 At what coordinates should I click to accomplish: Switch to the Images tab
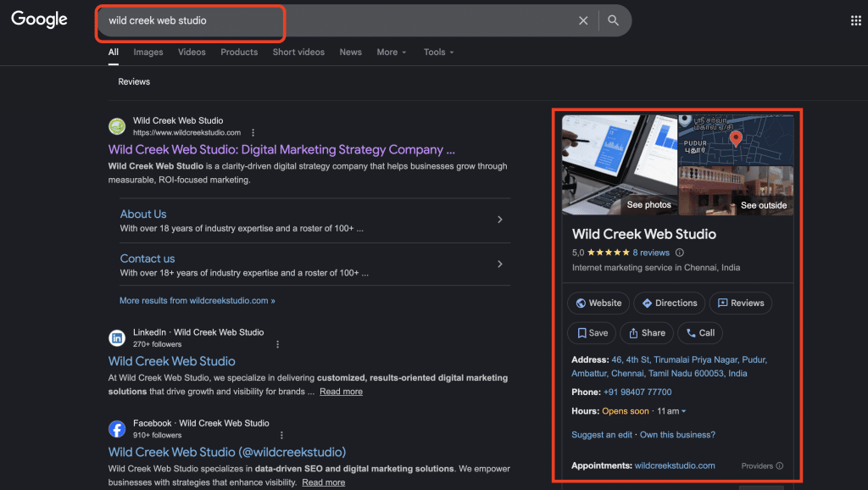147,52
